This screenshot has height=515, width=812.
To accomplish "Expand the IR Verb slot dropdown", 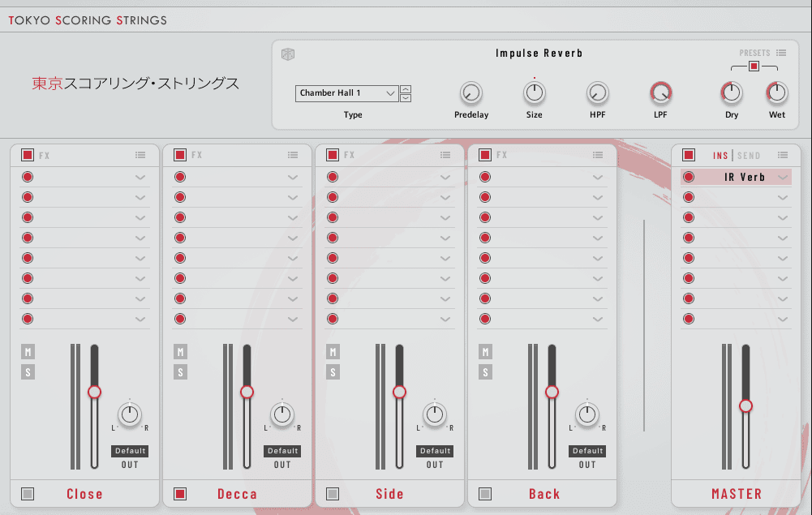I will (783, 178).
